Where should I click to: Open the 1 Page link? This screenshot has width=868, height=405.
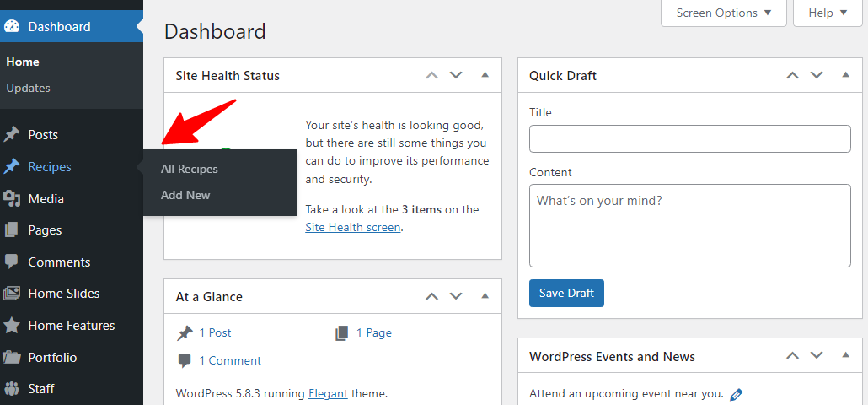(373, 333)
